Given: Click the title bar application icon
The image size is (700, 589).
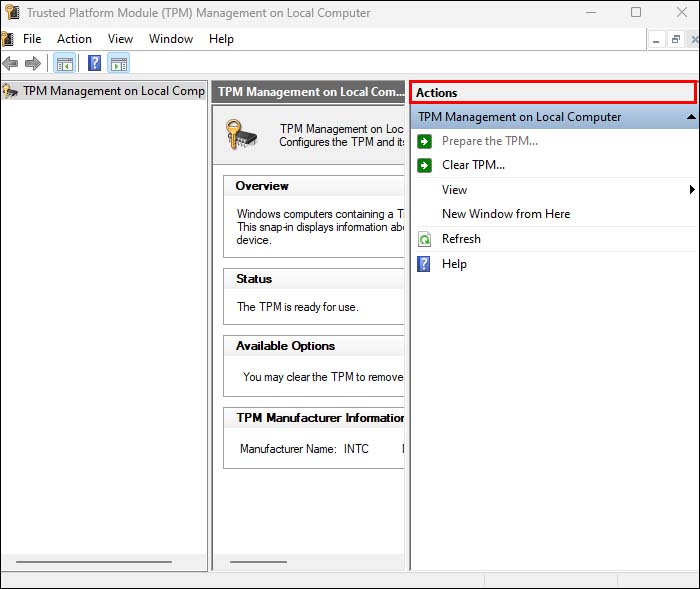Looking at the screenshot, I should click(x=12, y=12).
